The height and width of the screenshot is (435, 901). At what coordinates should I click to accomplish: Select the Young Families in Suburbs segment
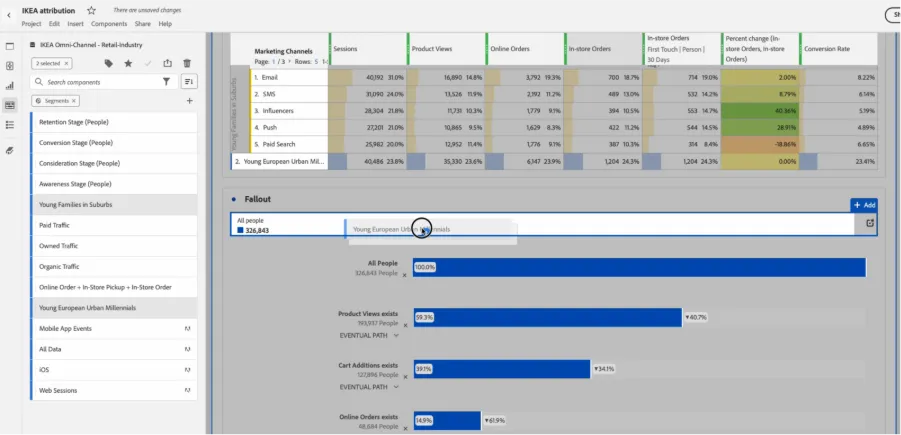click(114, 205)
